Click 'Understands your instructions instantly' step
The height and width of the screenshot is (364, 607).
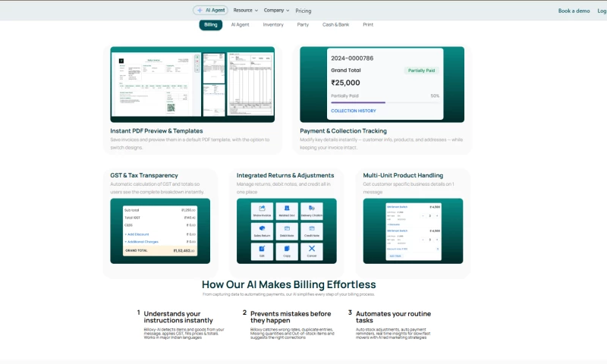(178, 317)
